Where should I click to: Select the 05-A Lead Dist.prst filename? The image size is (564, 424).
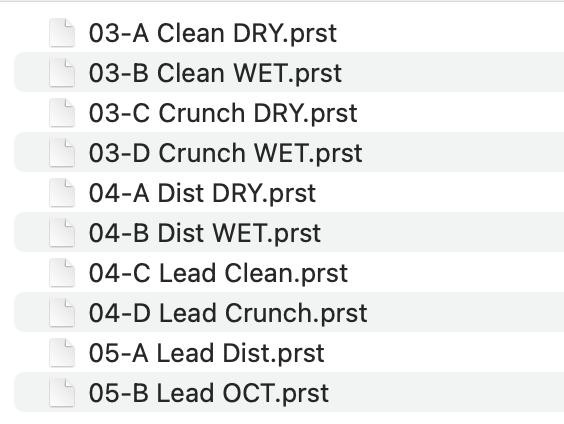click(207, 354)
